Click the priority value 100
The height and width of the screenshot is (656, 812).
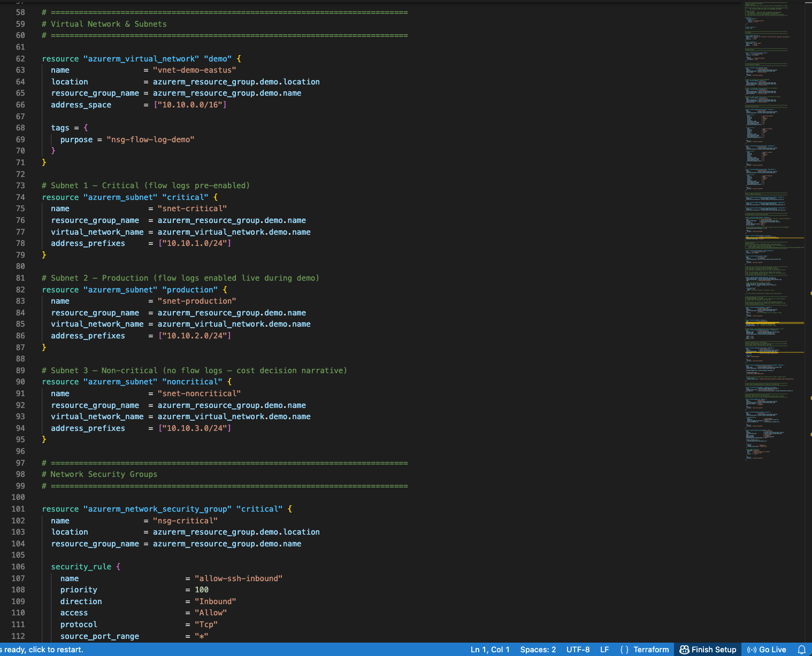click(x=202, y=589)
